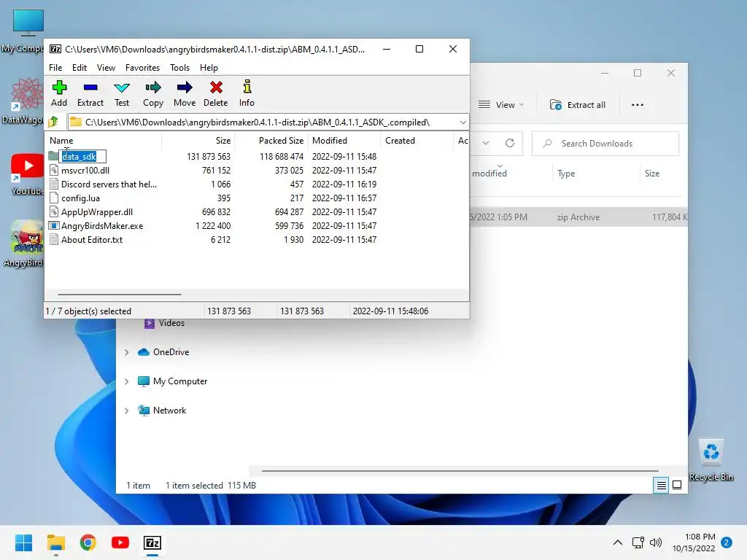
Task: Click the Copy toolbar icon in 7-Zip
Action: coord(153,87)
